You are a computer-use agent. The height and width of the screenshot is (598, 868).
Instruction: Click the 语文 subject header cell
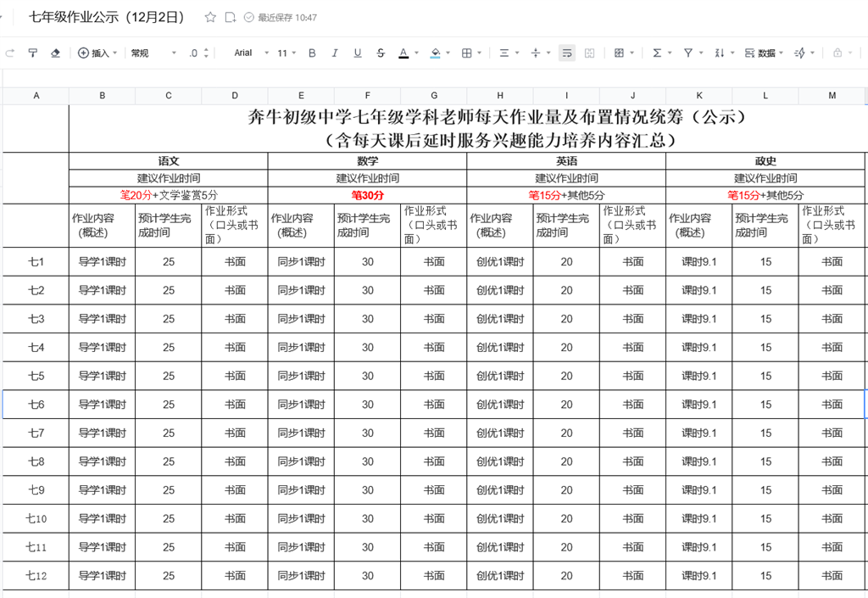[169, 161]
